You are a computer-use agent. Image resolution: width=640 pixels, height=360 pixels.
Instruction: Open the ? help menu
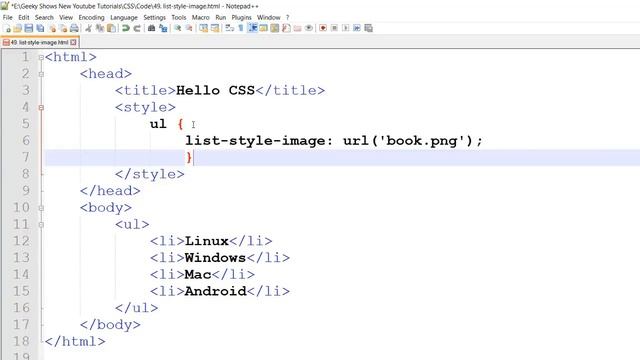(287, 18)
